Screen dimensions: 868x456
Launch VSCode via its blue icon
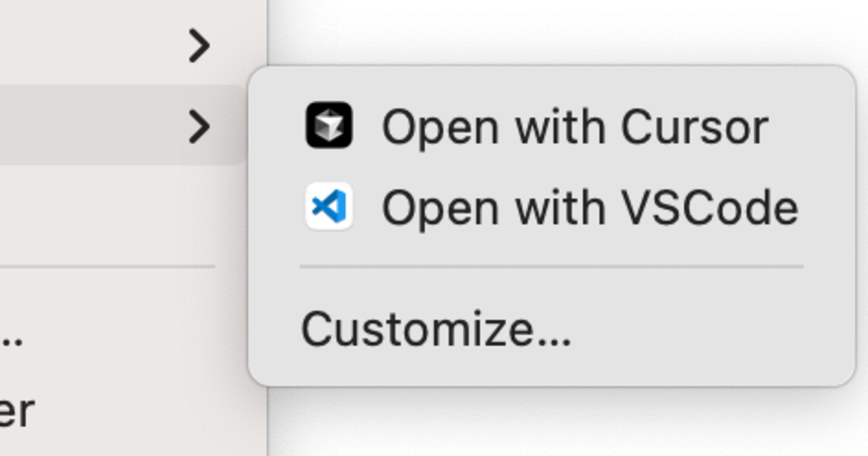pyautogui.click(x=329, y=206)
